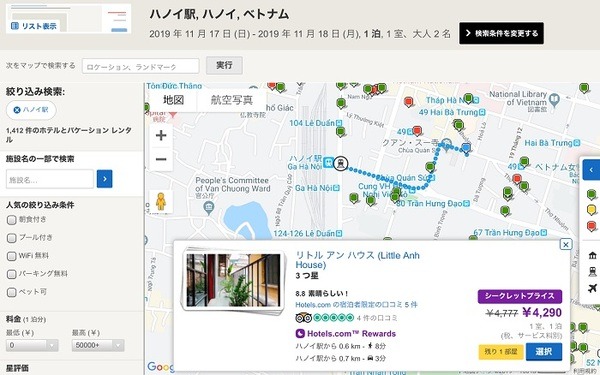Click the シークレットプライス badge
The width and height of the screenshot is (600, 375).
coord(520,296)
